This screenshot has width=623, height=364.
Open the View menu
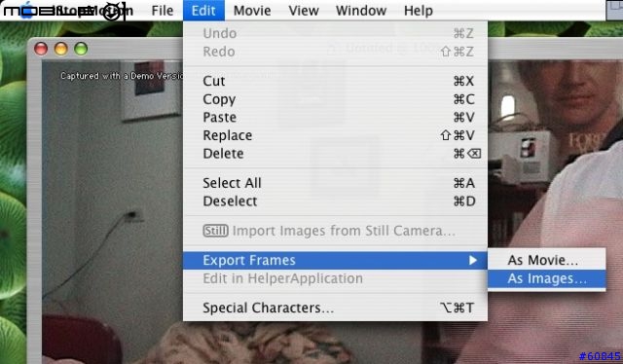[x=304, y=11]
